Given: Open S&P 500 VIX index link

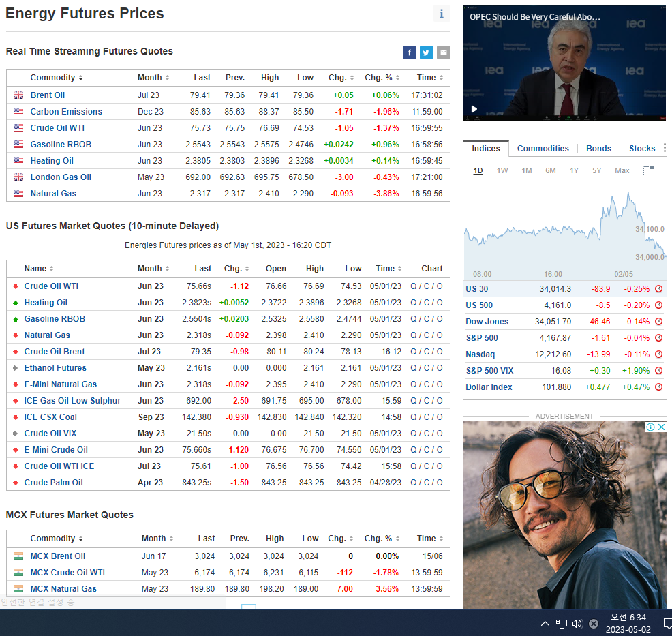Looking at the screenshot, I should tap(489, 371).
